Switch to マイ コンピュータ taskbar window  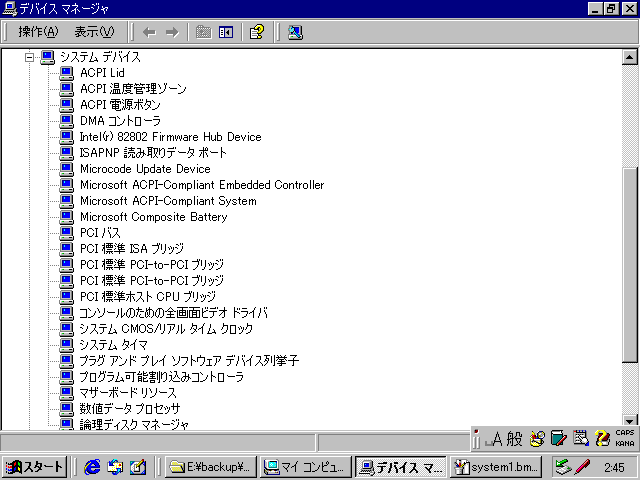[x=305, y=467]
